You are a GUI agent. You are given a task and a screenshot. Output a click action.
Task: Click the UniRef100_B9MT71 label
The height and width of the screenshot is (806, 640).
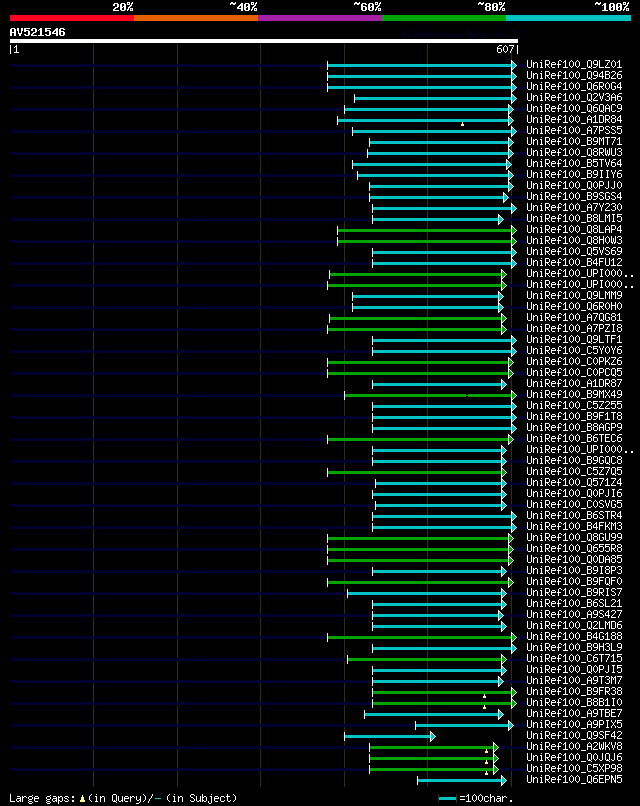(574, 141)
